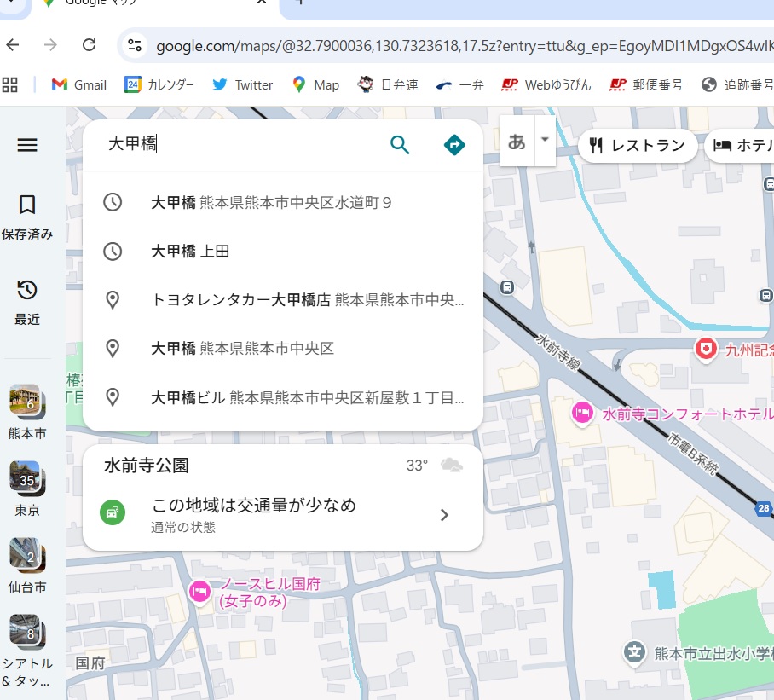Open directions with the blue arrow icon
Screen dimensions: 774x700
[x=454, y=145]
